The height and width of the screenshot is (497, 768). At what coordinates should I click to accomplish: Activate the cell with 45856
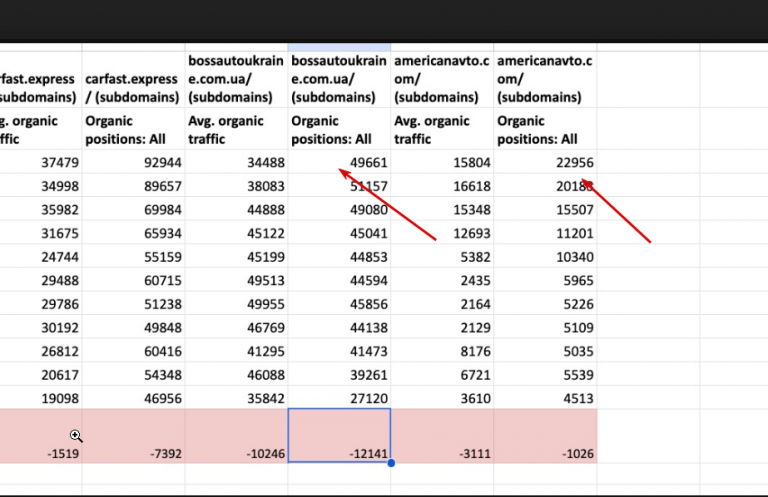click(x=339, y=304)
